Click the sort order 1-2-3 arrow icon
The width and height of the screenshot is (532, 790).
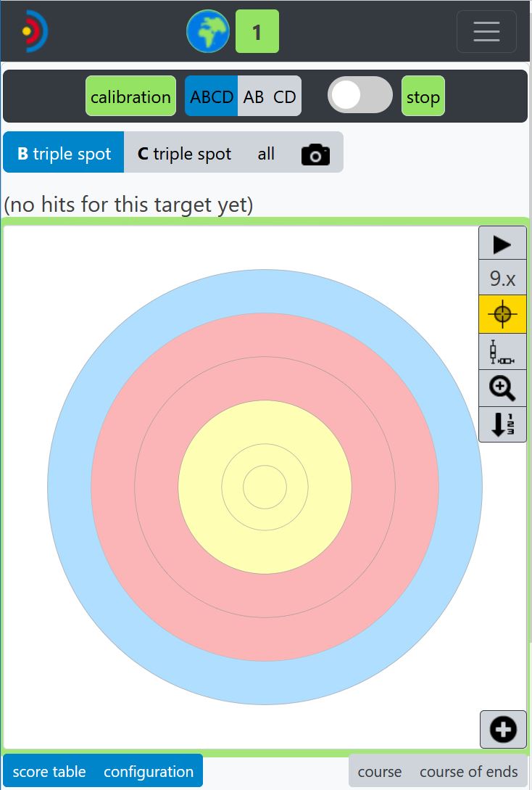[x=502, y=424]
